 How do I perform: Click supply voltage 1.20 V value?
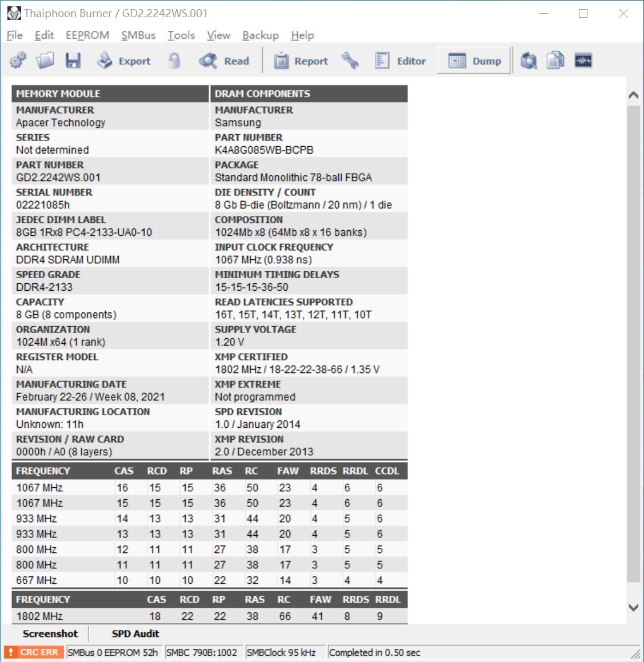pyautogui.click(x=229, y=342)
